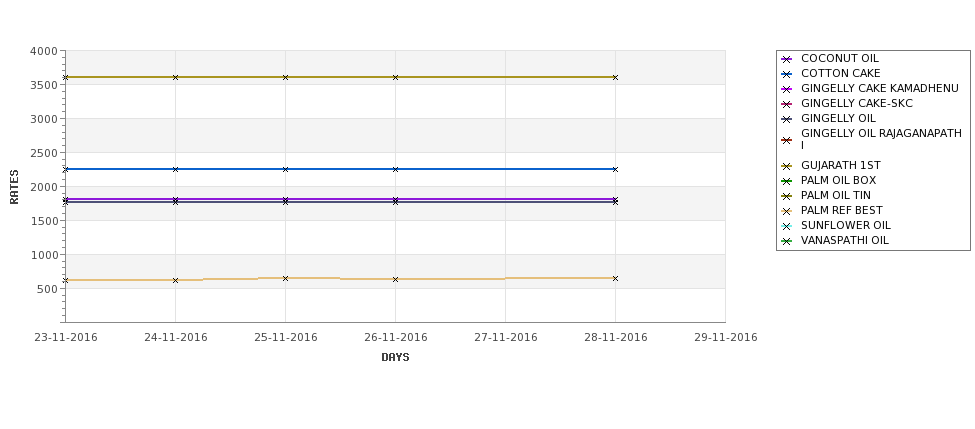Screen dimensions: 975x429
Task: Click the 27-11-2016 x-axis date label
Action: 505,338
